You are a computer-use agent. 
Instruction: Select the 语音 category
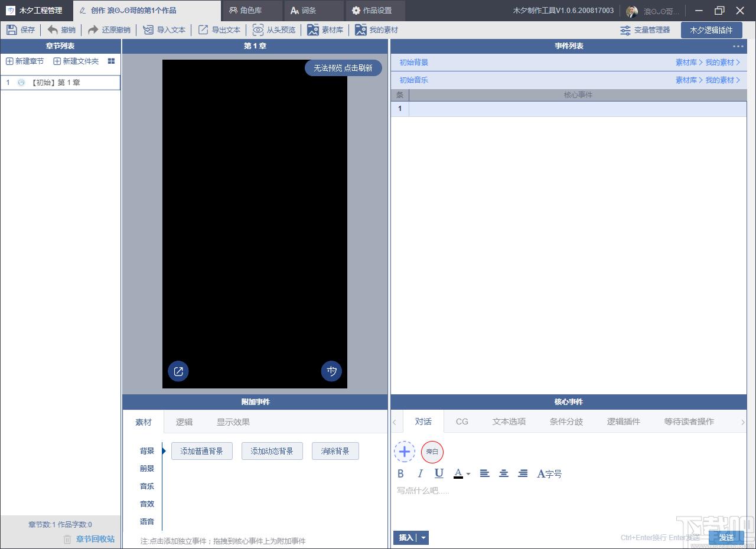[147, 522]
